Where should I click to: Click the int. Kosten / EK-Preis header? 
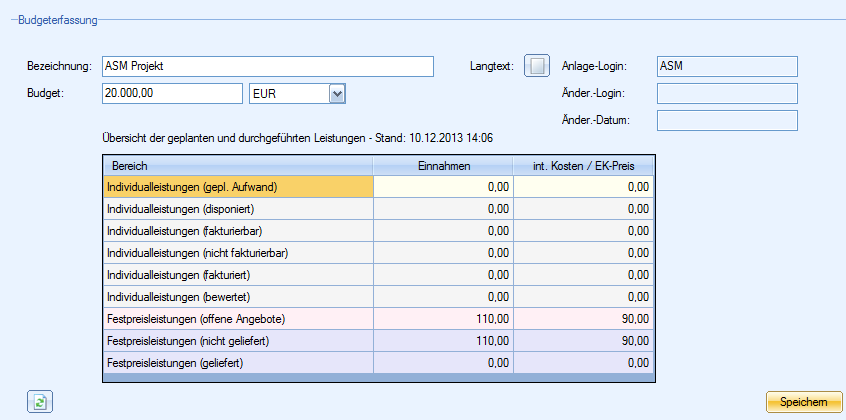[x=583, y=166]
